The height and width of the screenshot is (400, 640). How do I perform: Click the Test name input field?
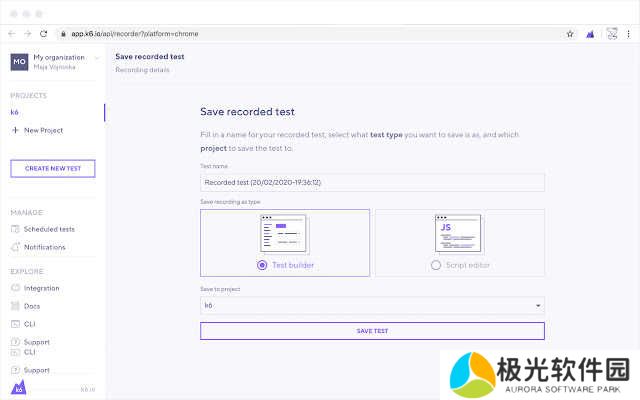(x=372, y=183)
